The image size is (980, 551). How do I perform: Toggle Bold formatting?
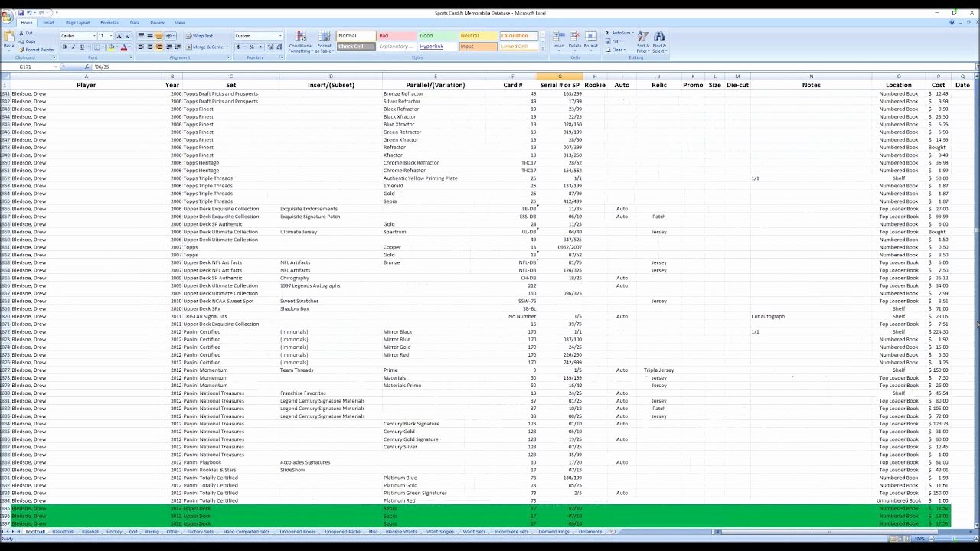pos(64,47)
